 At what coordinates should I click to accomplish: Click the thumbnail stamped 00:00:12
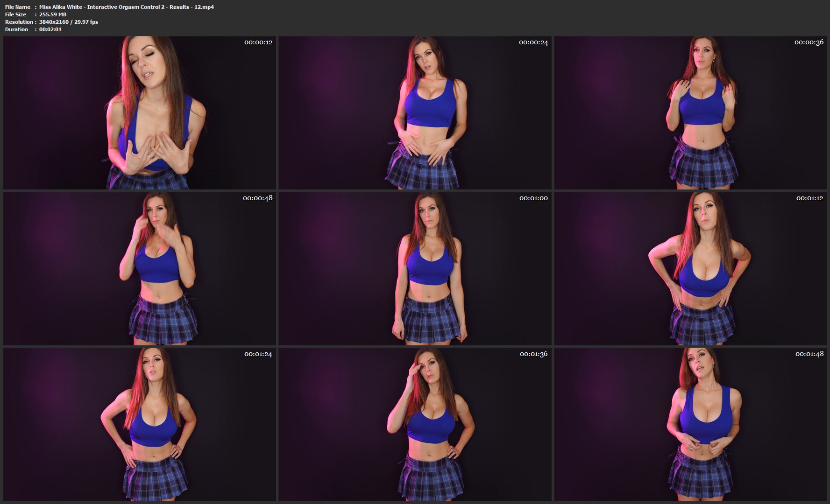pyautogui.click(x=139, y=112)
